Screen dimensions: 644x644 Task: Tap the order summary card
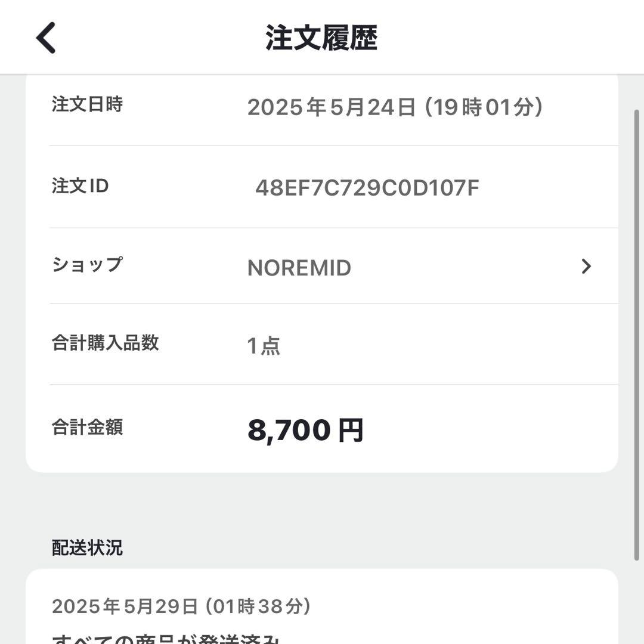pos(322,268)
